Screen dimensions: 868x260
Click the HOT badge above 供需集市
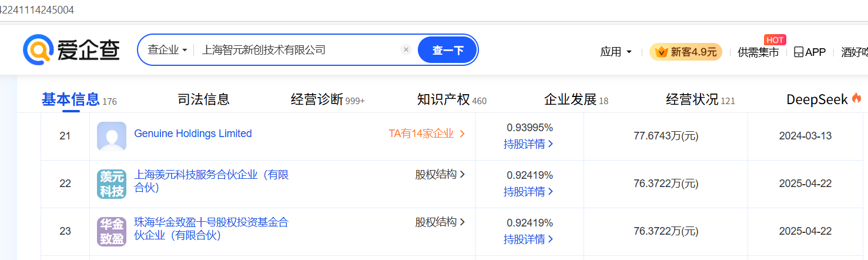[x=775, y=39]
